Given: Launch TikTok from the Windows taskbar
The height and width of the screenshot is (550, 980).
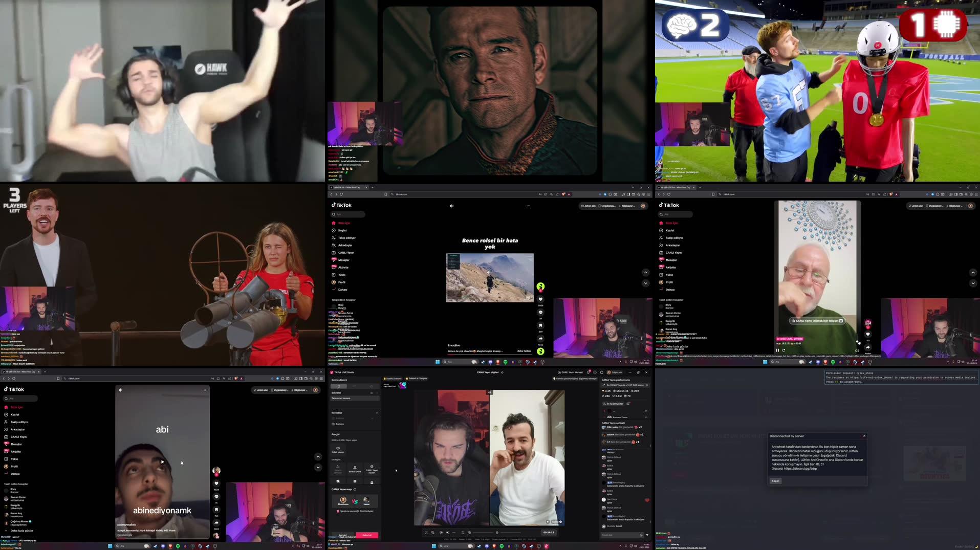Looking at the screenshot, I should tap(546, 545).
